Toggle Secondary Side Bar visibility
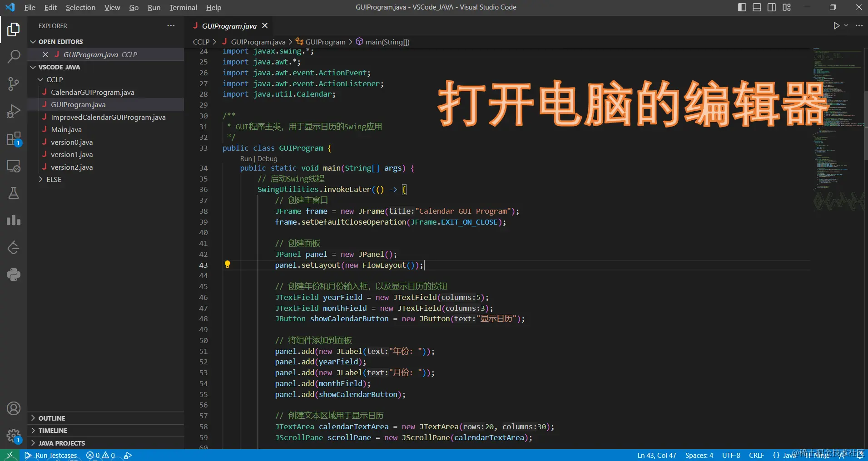This screenshot has width=868, height=461. (x=772, y=7)
